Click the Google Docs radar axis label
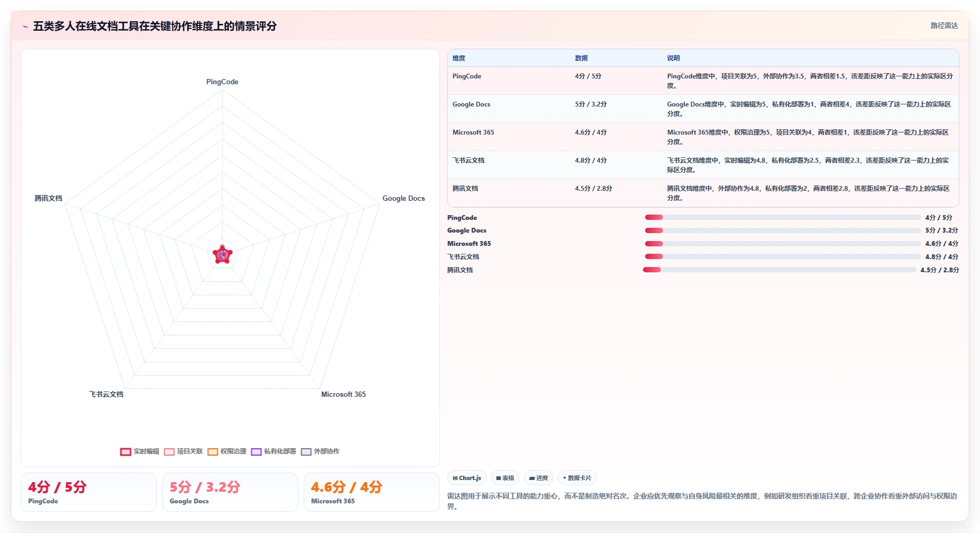Screen dimensions: 980x533 pyautogui.click(x=404, y=198)
